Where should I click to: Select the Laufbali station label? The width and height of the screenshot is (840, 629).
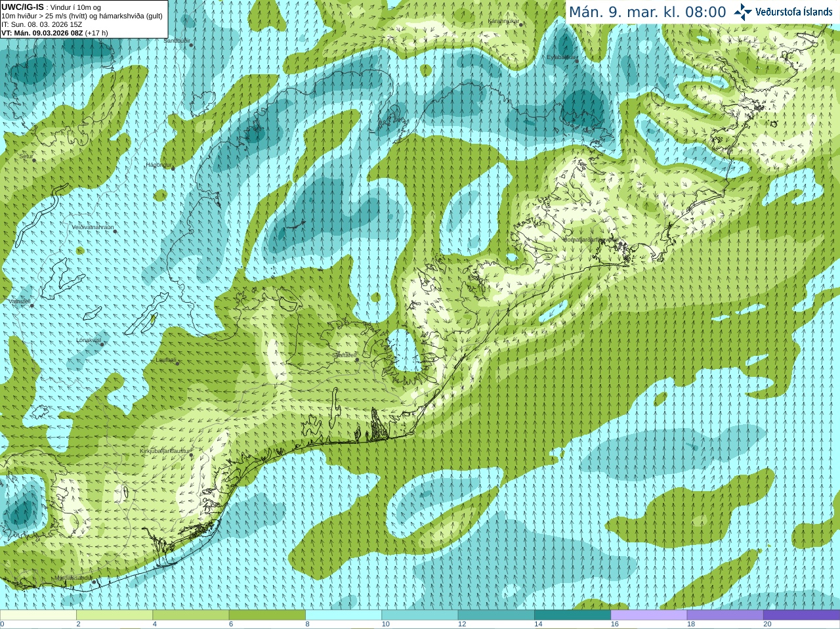coord(165,360)
